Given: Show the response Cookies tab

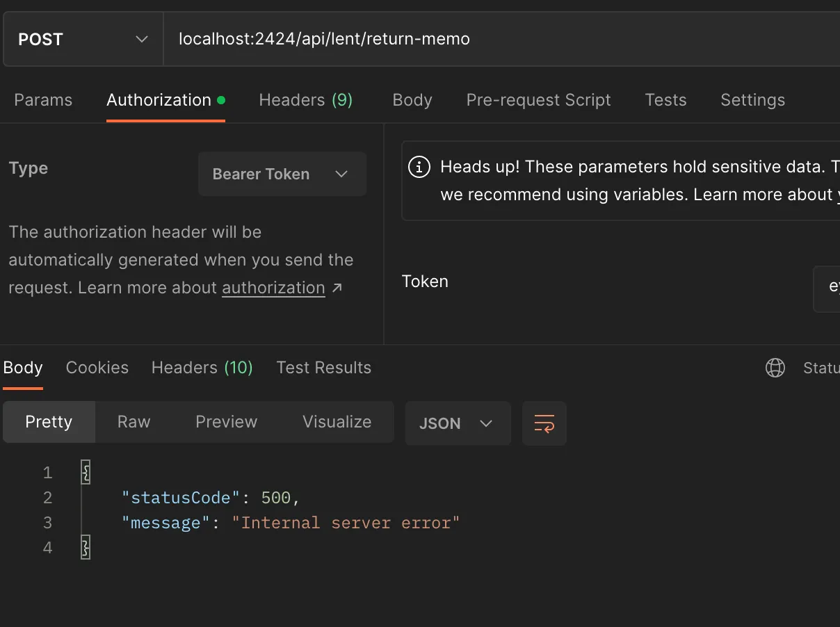Looking at the screenshot, I should pyautogui.click(x=97, y=368).
